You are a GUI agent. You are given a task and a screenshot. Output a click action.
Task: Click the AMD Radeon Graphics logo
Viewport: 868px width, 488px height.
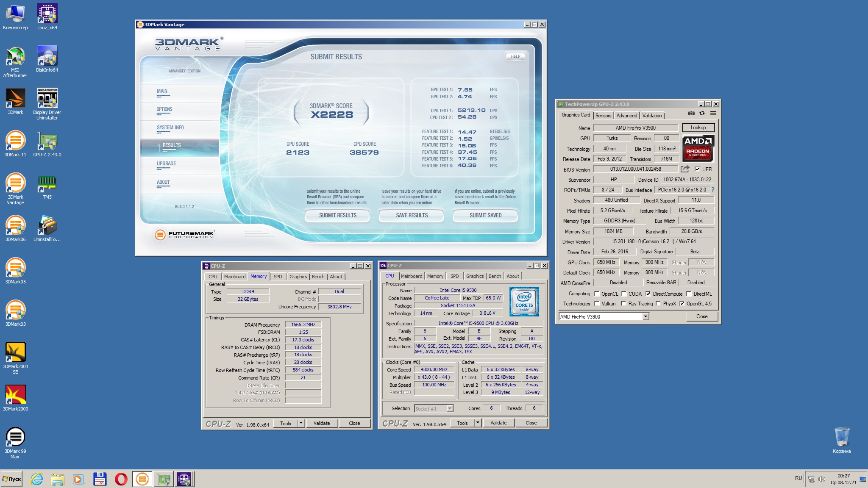698,148
